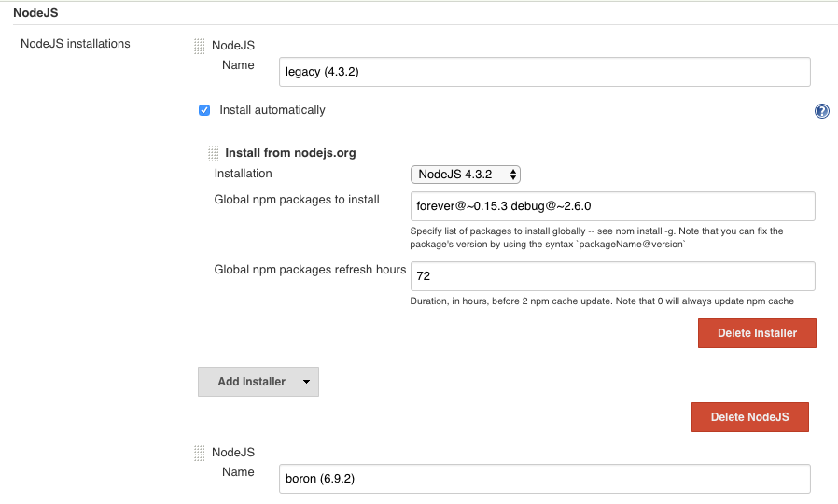This screenshot has width=838, height=504.
Task: Click the Install automatically label text
Action: (272, 110)
